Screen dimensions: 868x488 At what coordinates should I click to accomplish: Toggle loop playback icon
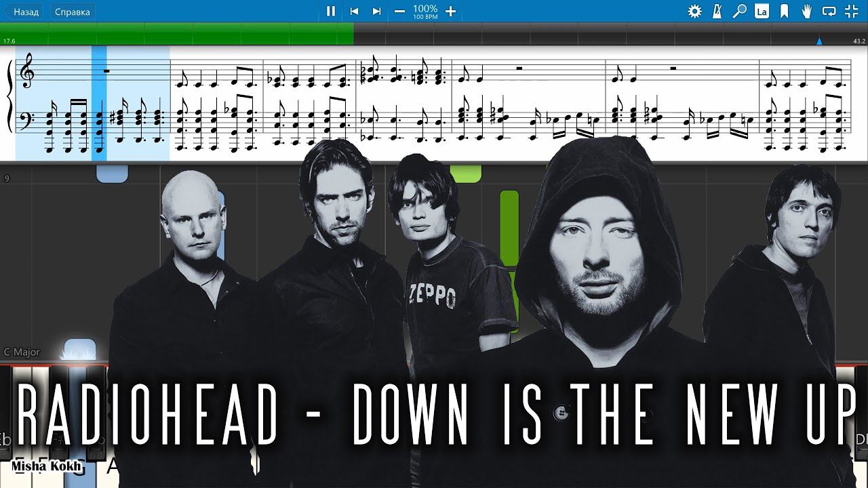829,11
